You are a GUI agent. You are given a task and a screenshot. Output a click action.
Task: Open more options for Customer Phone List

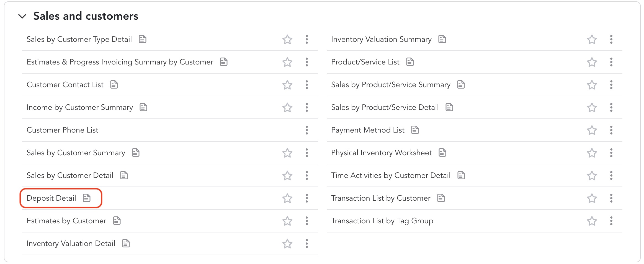(x=306, y=130)
